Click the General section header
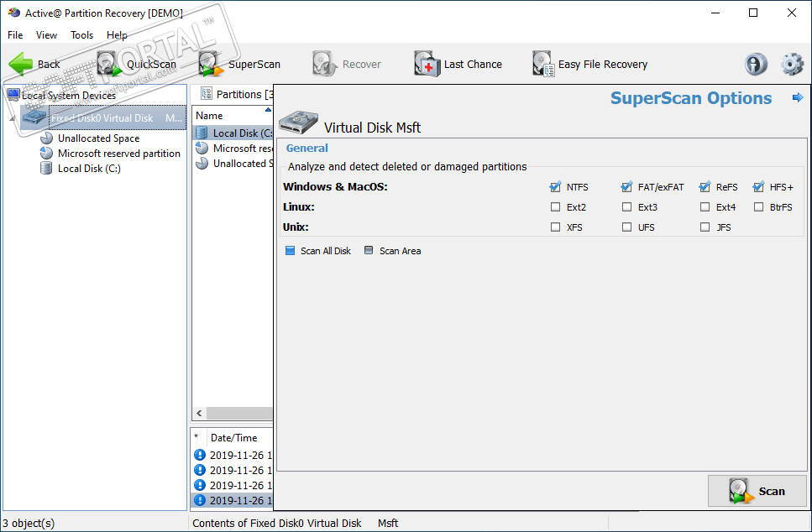This screenshot has height=532, width=812. (306, 148)
